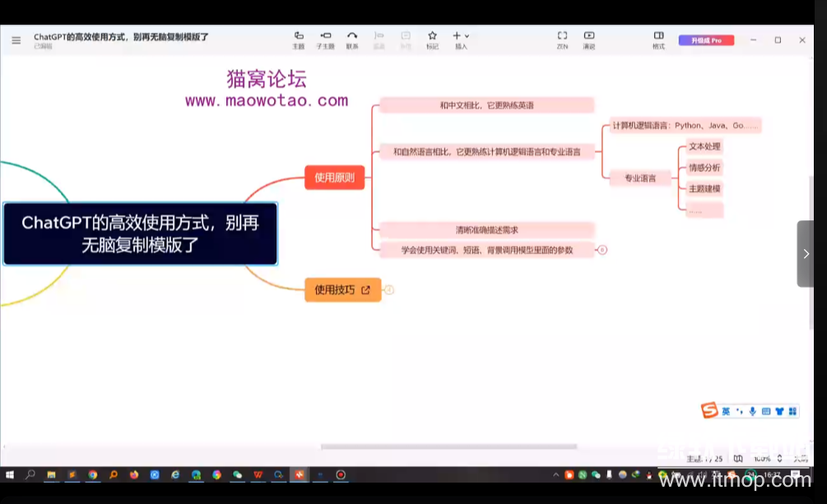827x504 pixels.
Task: Open the map overview book icon
Action: [x=738, y=459]
